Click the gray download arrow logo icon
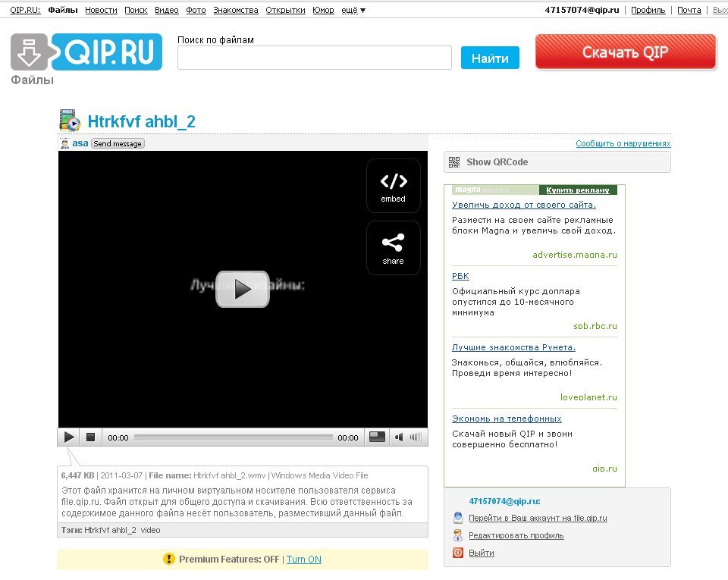This screenshot has height=580, width=728. (30, 52)
